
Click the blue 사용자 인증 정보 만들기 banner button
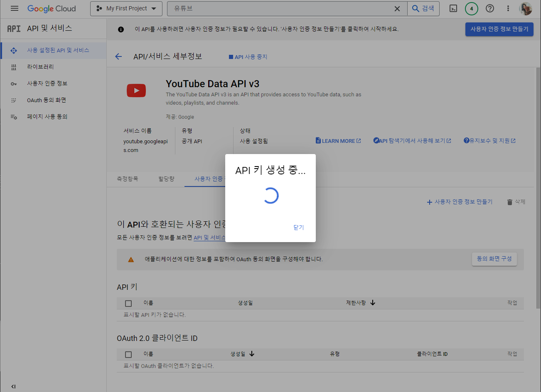[499, 29]
